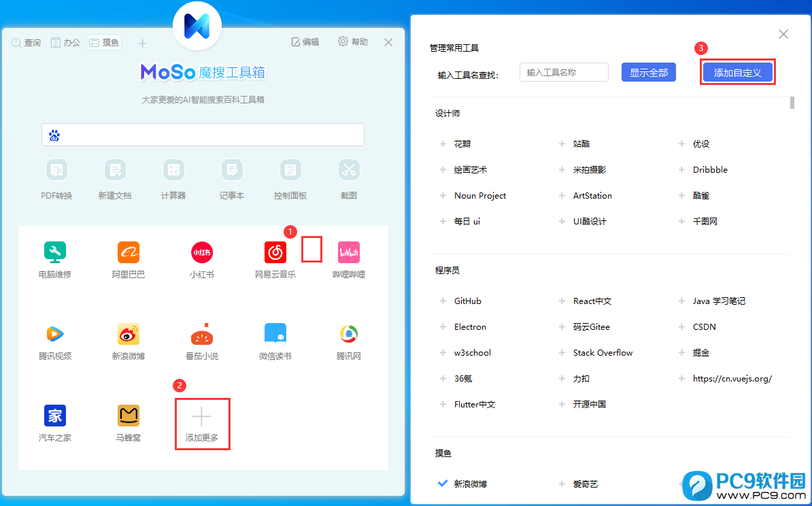Add Java 学习笔记 entry

tap(681, 301)
